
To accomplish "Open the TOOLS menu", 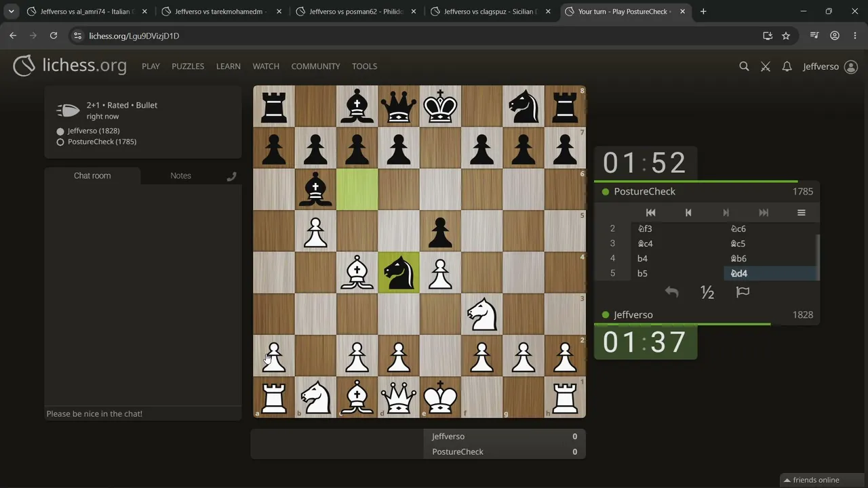I will (364, 66).
